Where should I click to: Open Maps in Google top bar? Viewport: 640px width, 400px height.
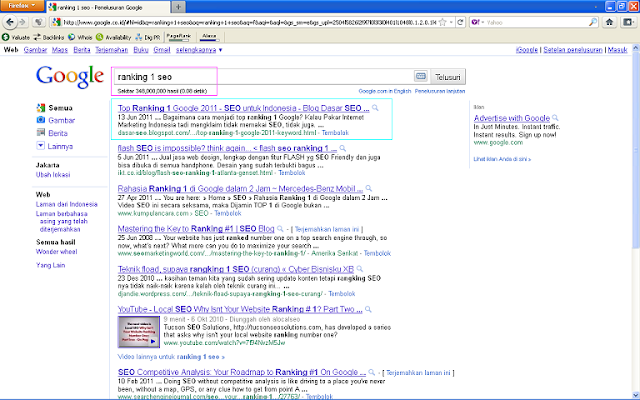(x=60, y=50)
